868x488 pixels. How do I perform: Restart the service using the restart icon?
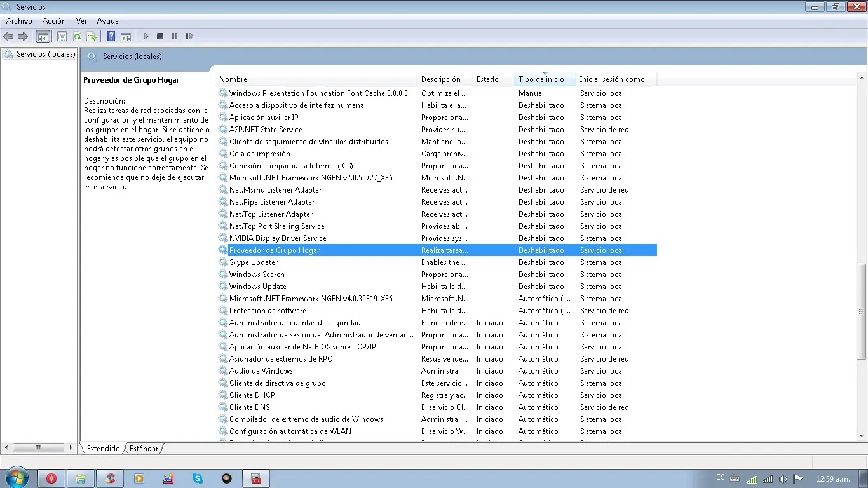coord(189,36)
